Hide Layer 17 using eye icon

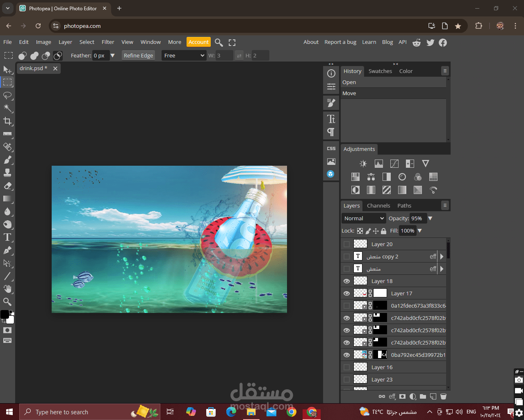tap(347, 294)
